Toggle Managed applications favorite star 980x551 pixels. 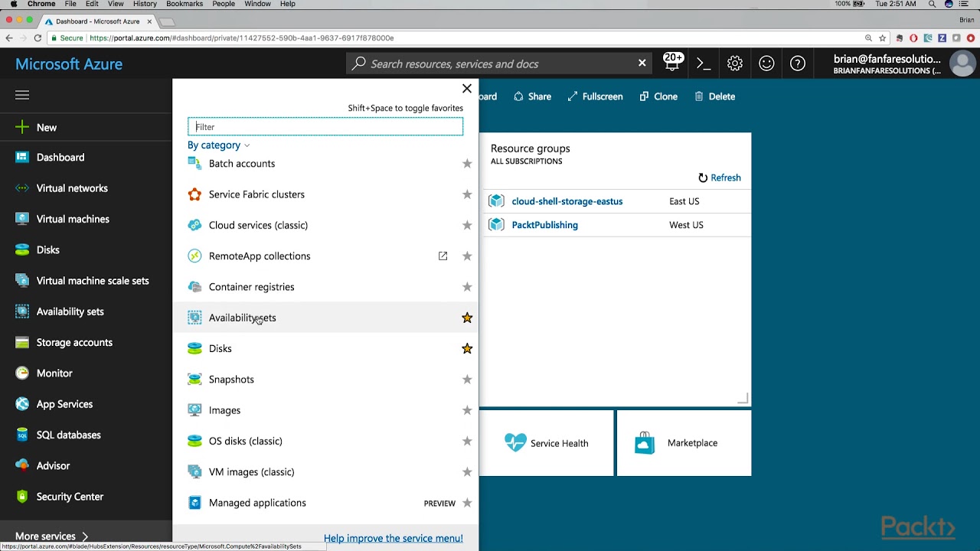467,503
